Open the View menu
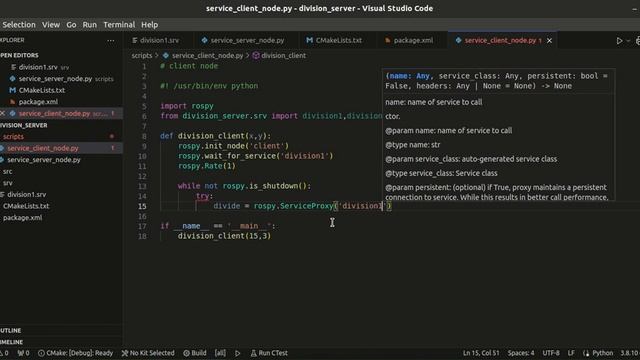 51,24
